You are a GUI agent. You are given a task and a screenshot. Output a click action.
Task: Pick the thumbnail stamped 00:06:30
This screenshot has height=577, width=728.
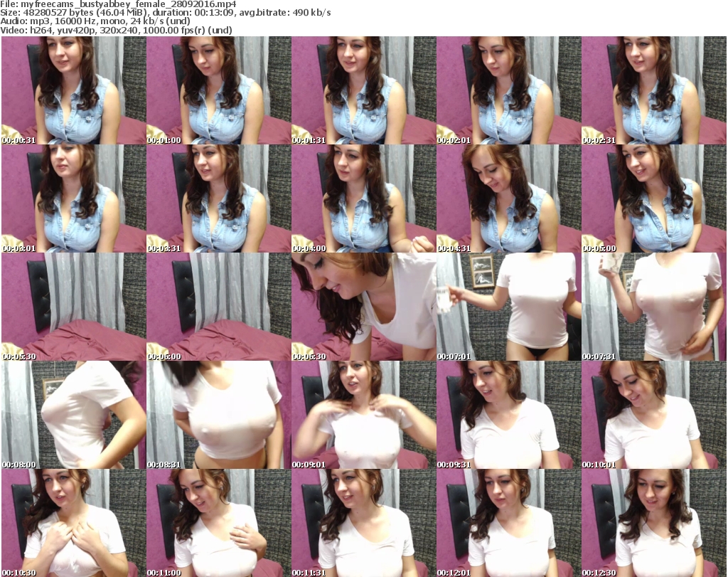[363, 307]
